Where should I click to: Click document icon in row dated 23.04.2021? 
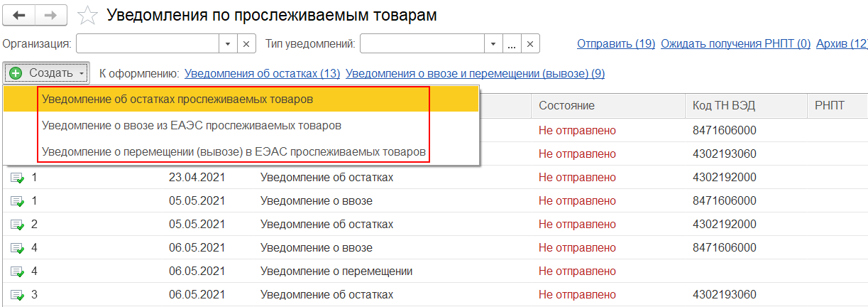[x=17, y=177]
